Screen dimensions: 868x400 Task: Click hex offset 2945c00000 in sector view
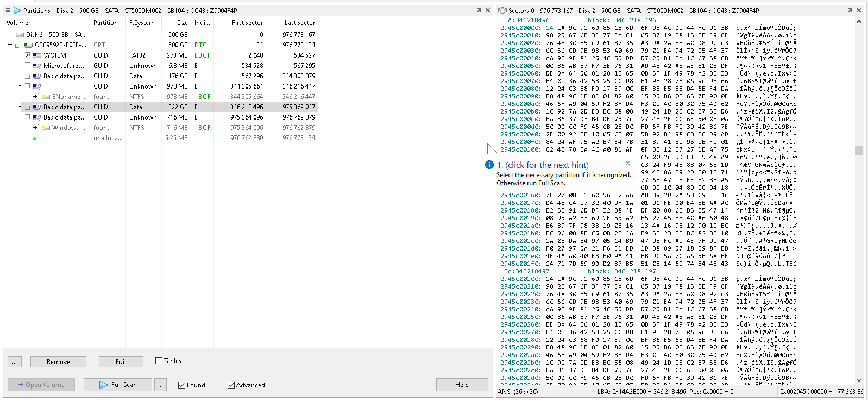(x=520, y=28)
